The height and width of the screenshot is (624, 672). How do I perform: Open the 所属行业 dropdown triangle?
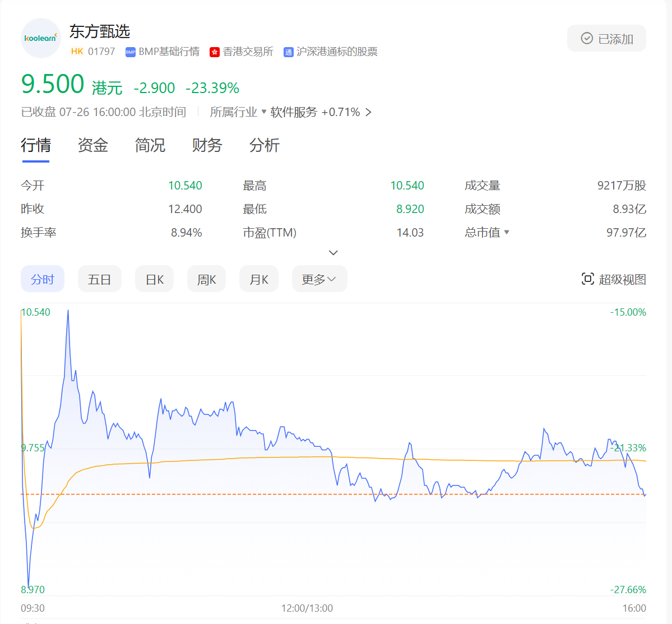pyautogui.click(x=264, y=112)
